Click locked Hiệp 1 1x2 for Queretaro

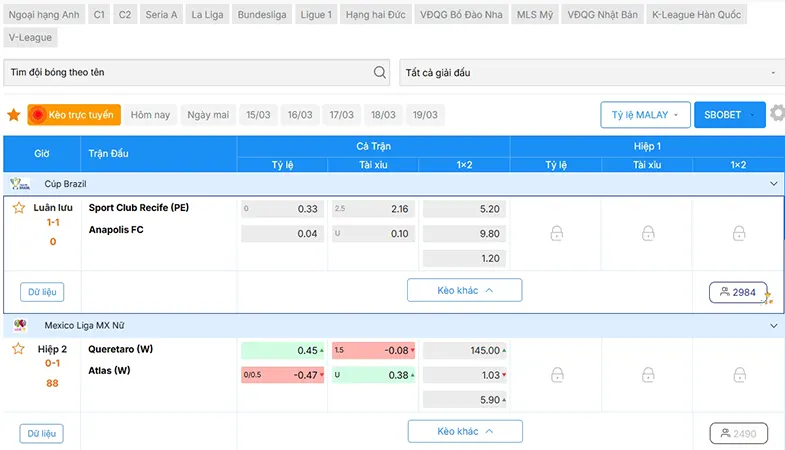[739, 375]
